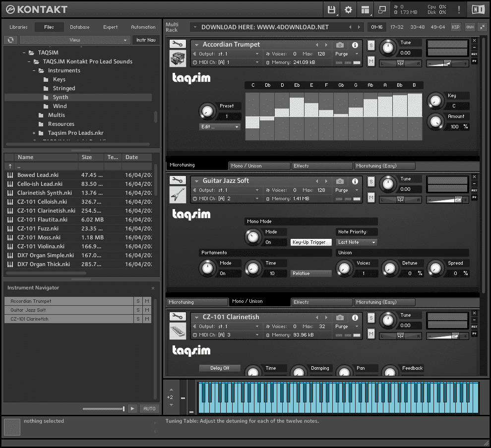Open the Edit ... dropdown under Preset
This screenshot has width=491, height=448.
click(x=220, y=127)
